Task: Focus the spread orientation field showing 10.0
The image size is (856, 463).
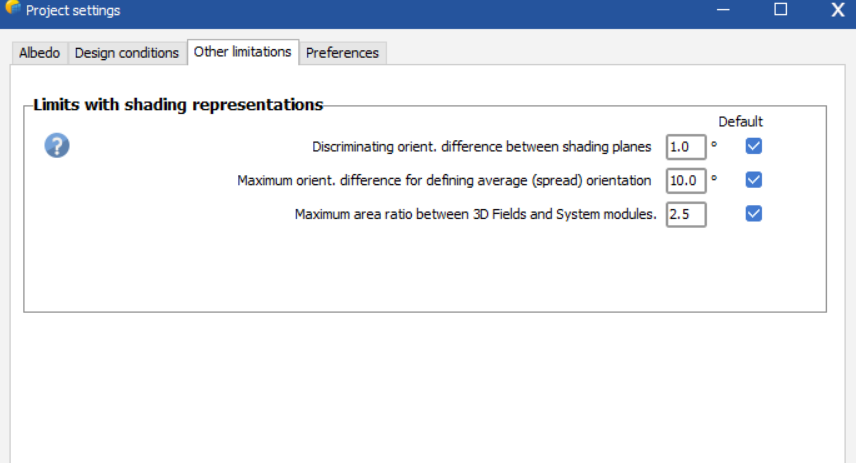Action: pyautogui.click(x=686, y=181)
